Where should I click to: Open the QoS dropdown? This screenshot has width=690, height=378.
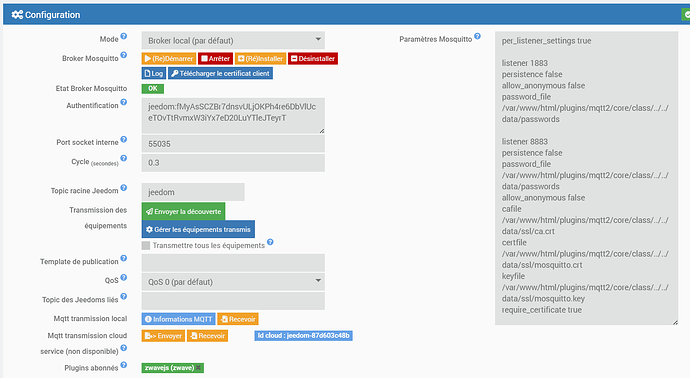(x=233, y=282)
